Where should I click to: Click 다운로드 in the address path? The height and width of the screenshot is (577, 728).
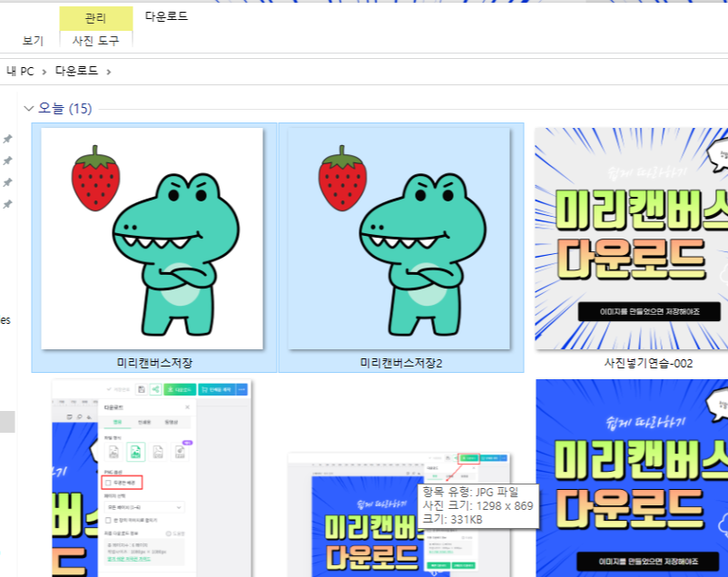(76, 71)
